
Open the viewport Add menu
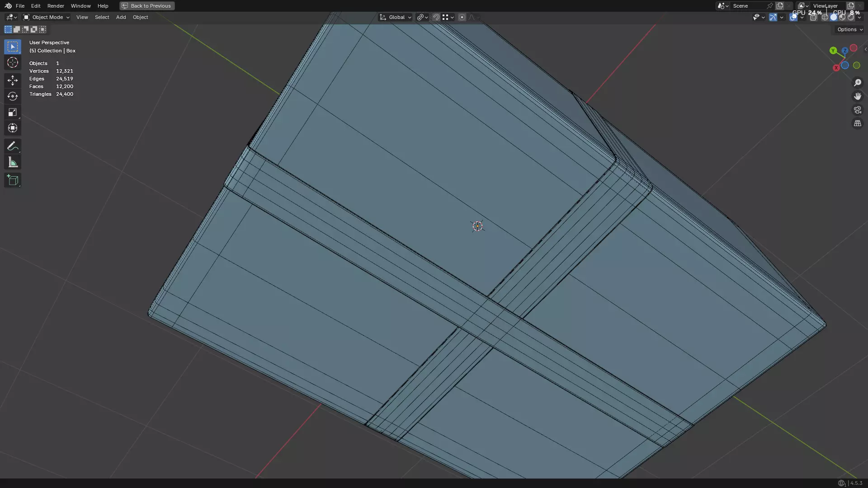pyautogui.click(x=121, y=17)
